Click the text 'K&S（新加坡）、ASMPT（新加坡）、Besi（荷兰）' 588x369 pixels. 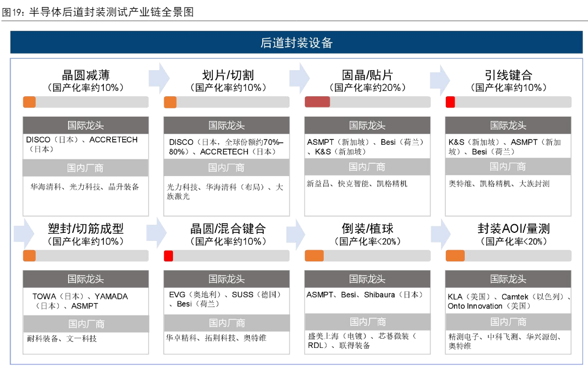pyautogui.click(x=505, y=147)
